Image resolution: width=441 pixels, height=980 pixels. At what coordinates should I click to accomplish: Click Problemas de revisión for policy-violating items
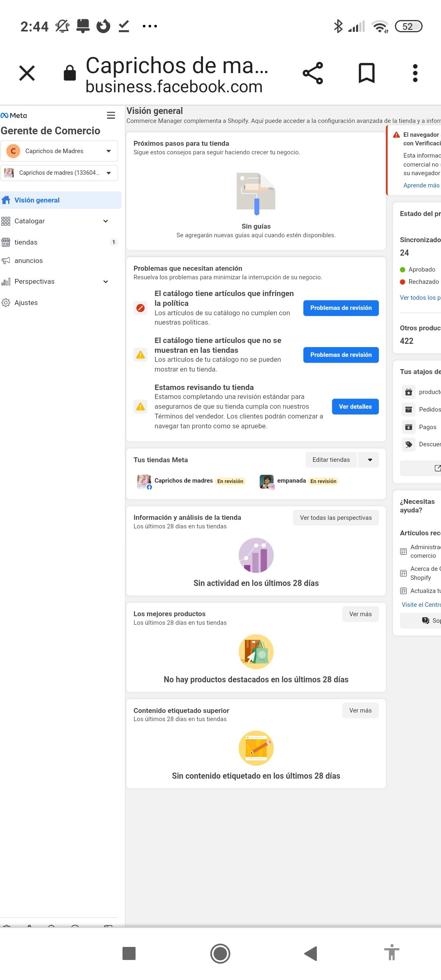pyautogui.click(x=341, y=308)
